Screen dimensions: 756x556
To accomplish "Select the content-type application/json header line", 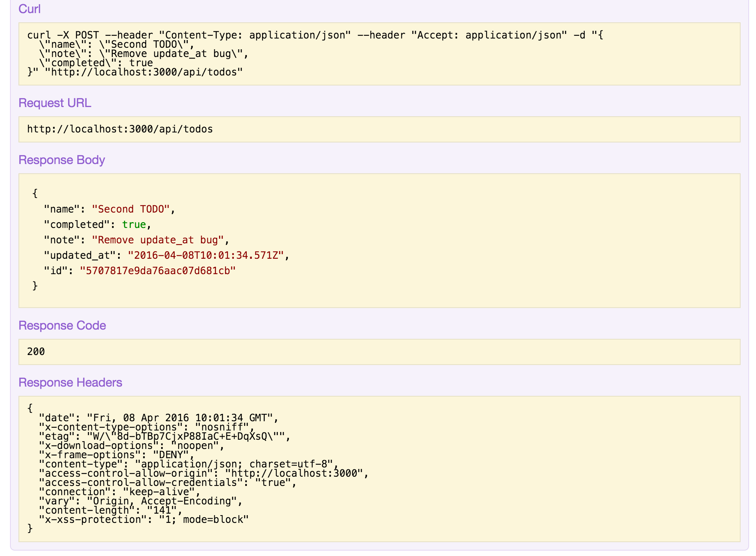I will [x=189, y=464].
